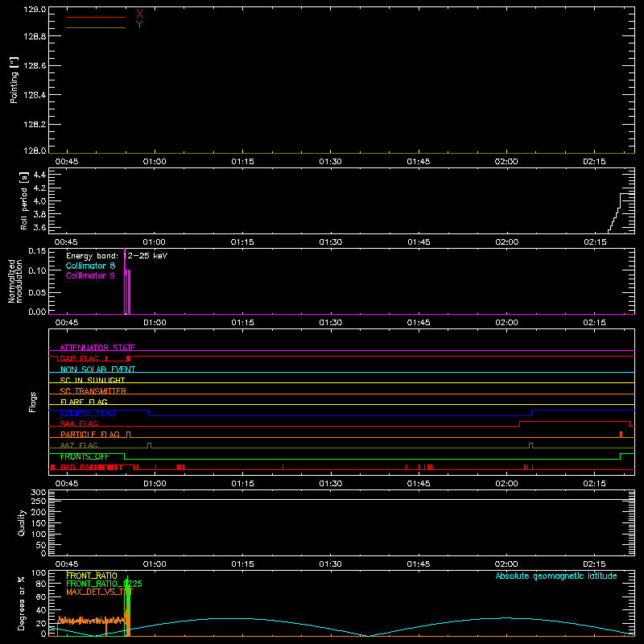Screen dimensions: 644x644
Task: Click the NON_SOLAR_EVENT flag label
Action: click(97, 369)
